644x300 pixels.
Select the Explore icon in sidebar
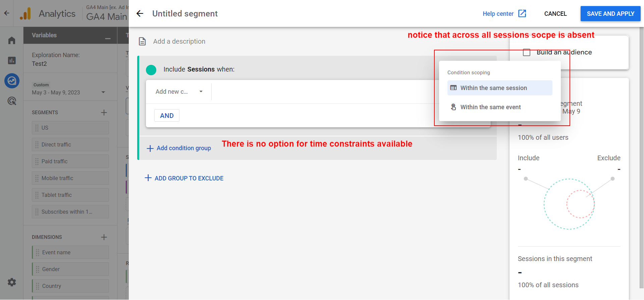(12, 81)
